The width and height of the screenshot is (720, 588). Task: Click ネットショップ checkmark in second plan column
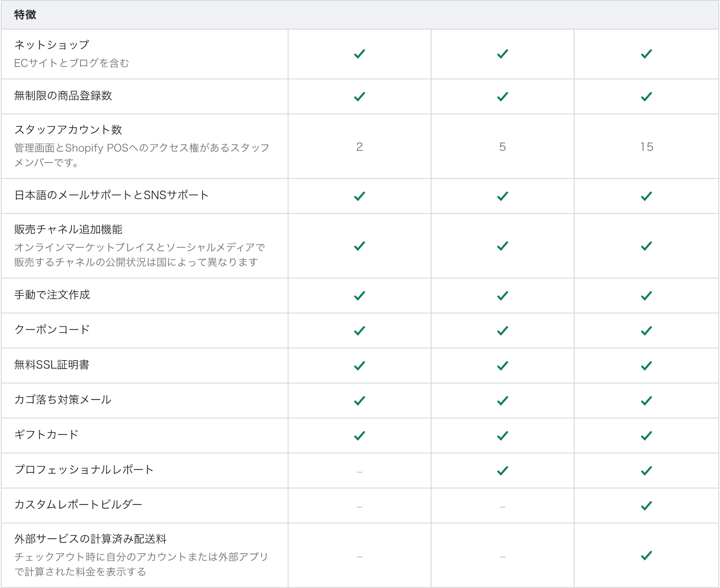(503, 54)
